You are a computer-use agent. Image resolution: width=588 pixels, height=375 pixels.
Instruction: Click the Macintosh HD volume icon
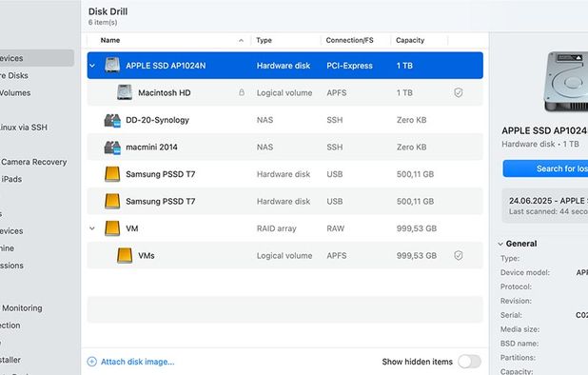point(125,92)
